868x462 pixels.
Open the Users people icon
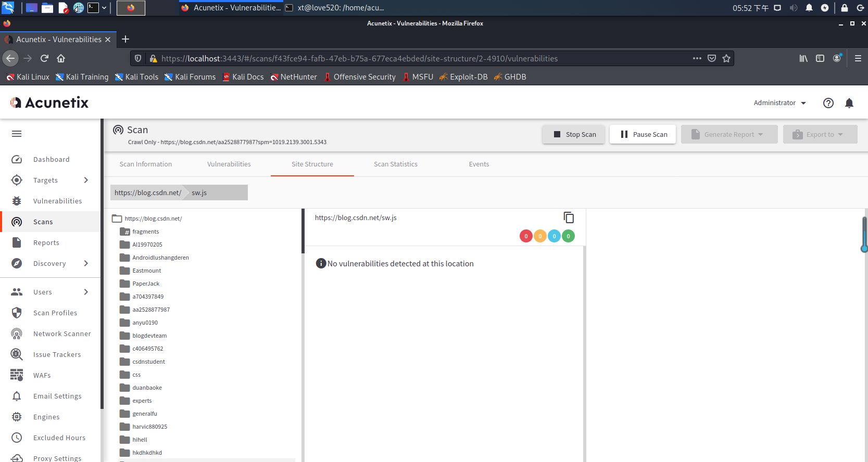[x=17, y=292]
